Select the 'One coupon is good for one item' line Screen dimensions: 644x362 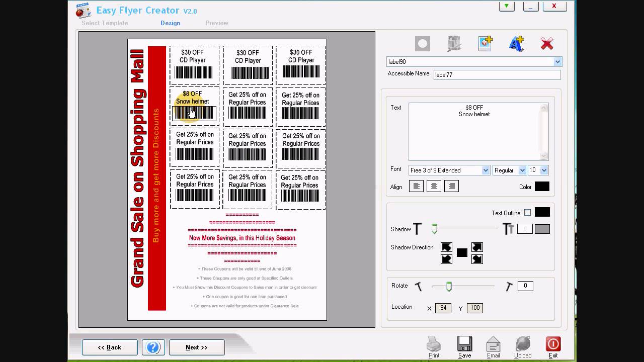click(245, 297)
